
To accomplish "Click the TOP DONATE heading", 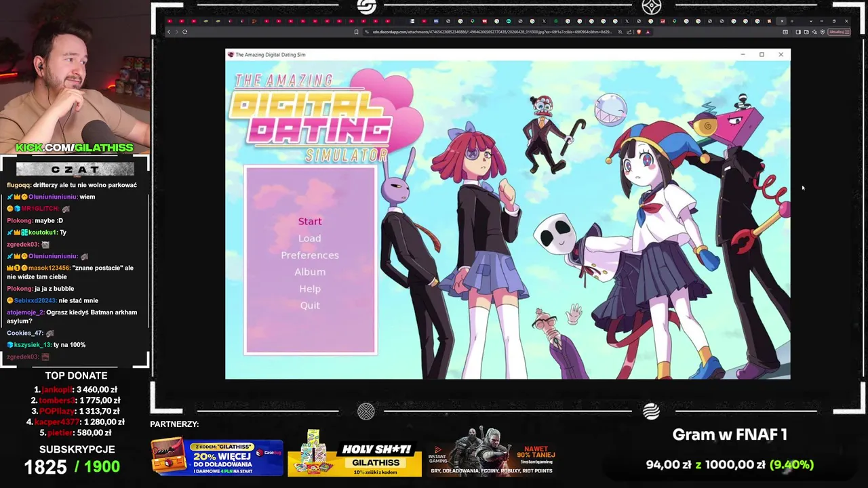I will coord(76,375).
